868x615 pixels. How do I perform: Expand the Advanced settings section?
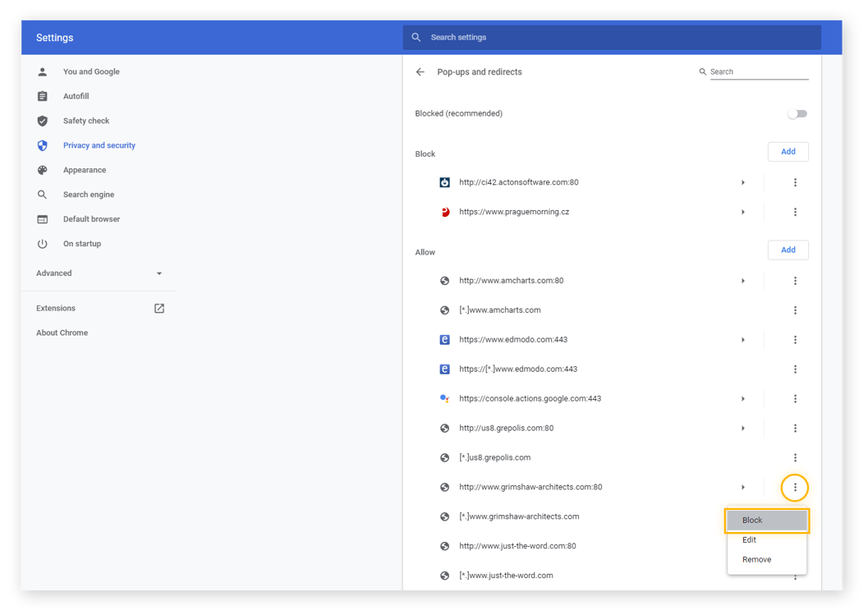click(159, 273)
